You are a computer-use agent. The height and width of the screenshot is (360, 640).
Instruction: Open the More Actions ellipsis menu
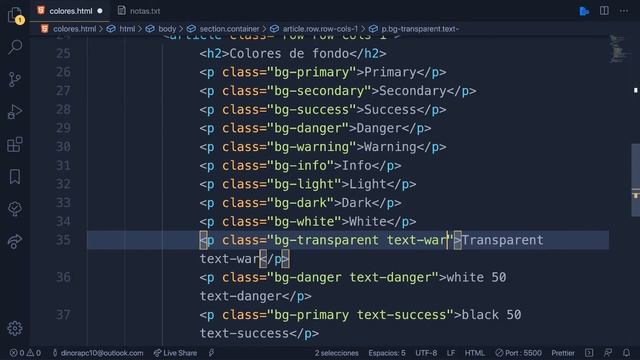tap(624, 11)
